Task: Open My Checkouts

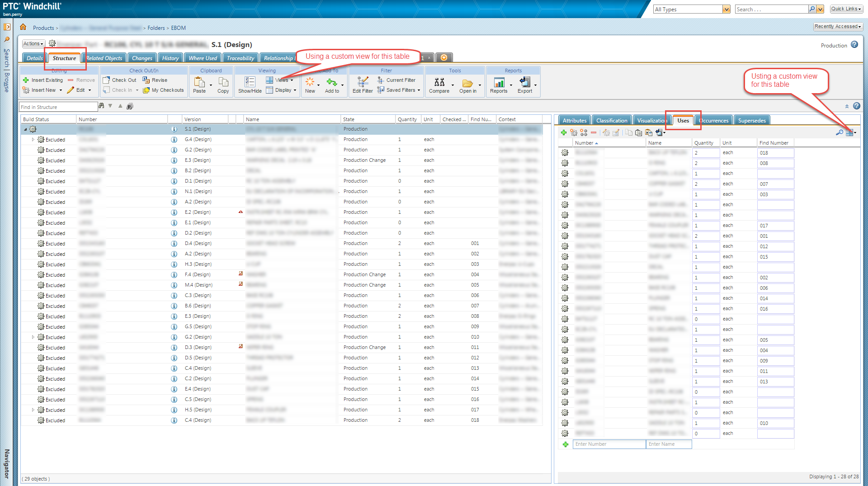Action: 164,90
